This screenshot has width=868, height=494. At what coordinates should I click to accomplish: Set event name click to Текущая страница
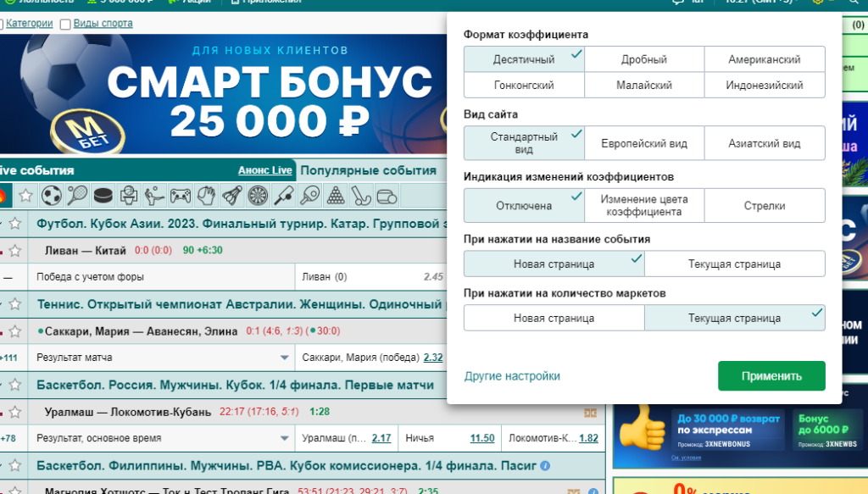coord(735,264)
